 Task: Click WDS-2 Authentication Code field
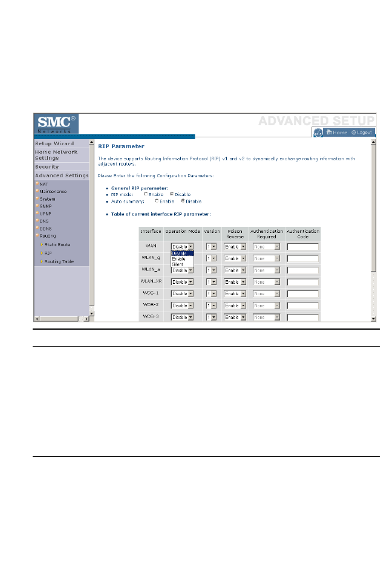303,305
